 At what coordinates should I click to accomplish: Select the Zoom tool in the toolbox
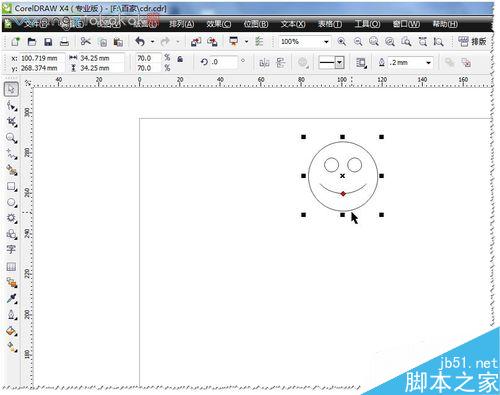[x=12, y=138]
